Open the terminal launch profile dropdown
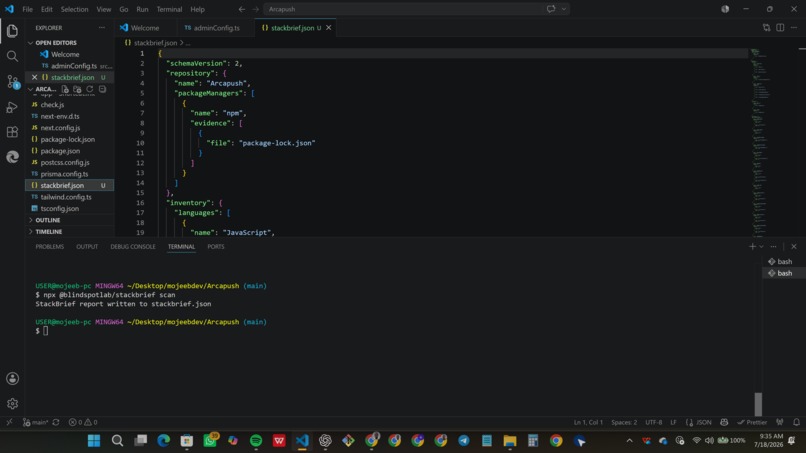 (761, 247)
